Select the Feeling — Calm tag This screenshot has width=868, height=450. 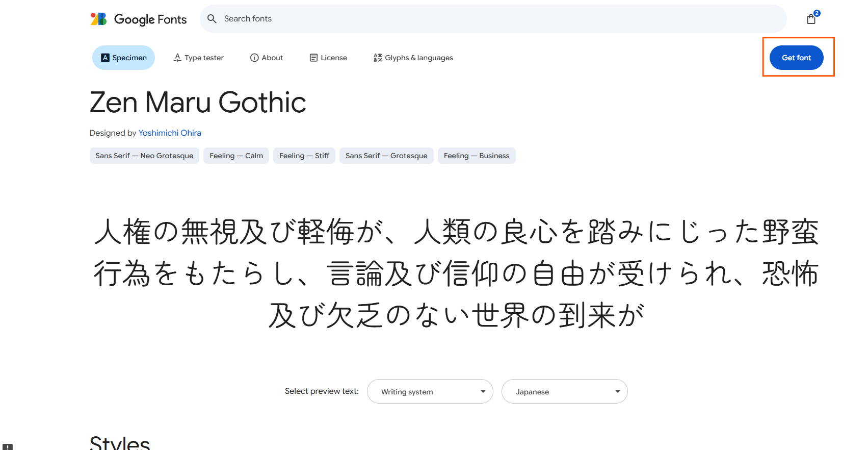tap(236, 156)
